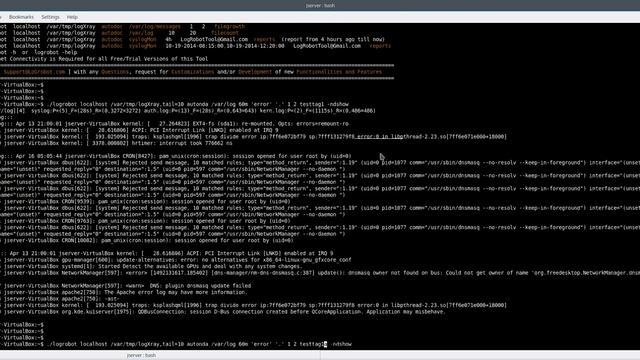Click the 'jserver : bash' window title
Screen dimensions: 640x360
point(320,6)
